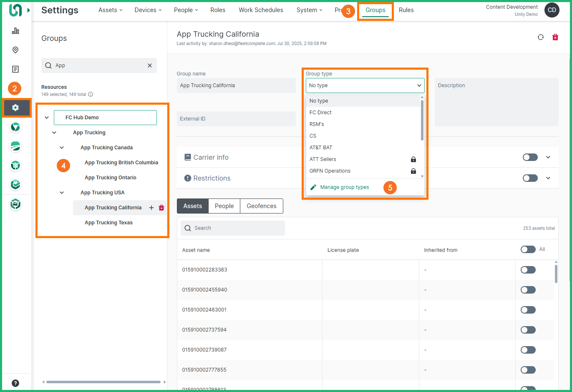Delete group using top-right red trash icon

point(555,37)
